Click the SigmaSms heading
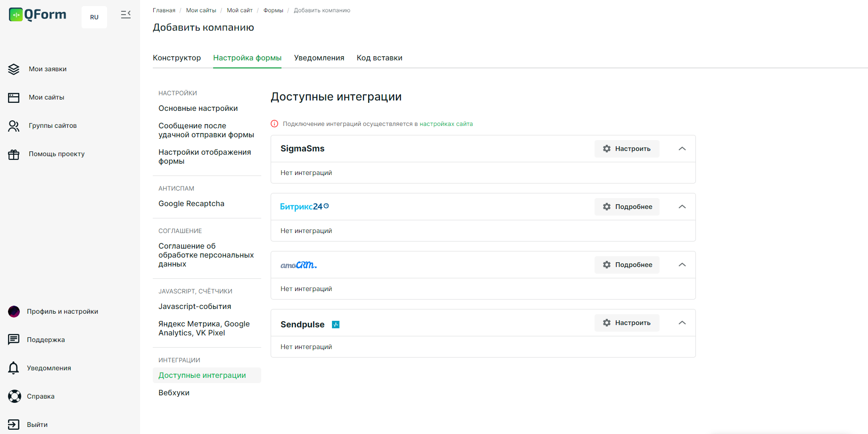The height and width of the screenshot is (434, 868). click(303, 149)
